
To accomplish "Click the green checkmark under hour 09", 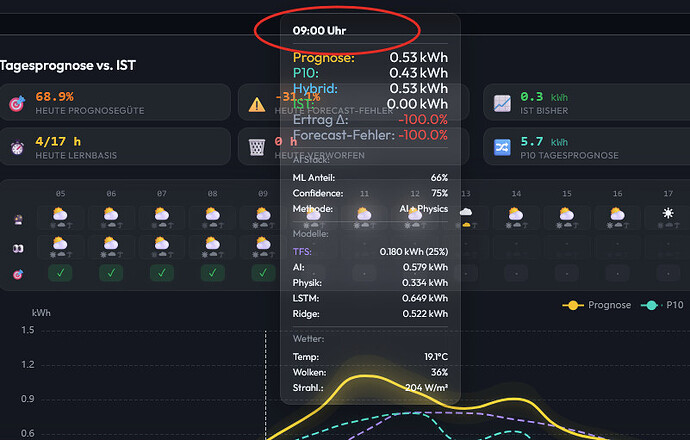I will [263, 273].
